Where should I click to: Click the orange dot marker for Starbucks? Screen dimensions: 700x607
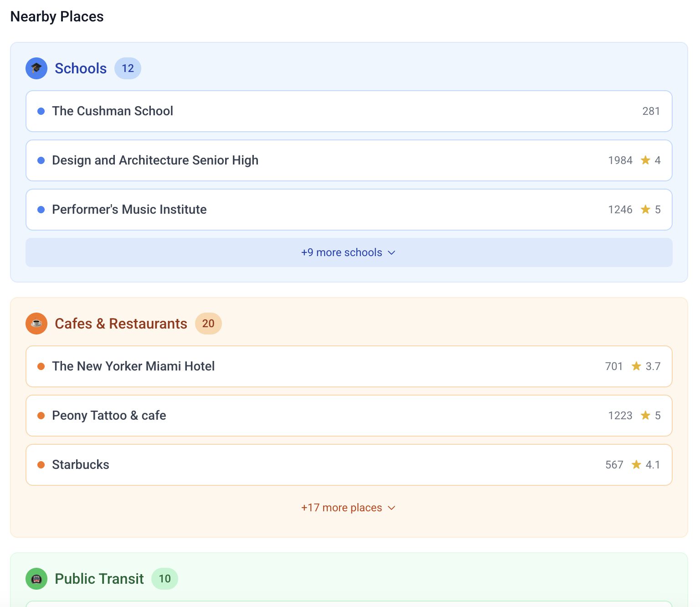coord(41,464)
